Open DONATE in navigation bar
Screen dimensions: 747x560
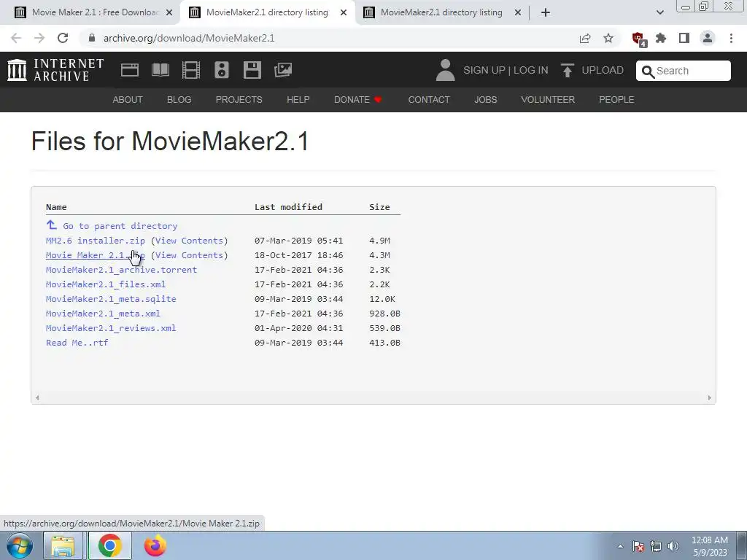coord(357,99)
